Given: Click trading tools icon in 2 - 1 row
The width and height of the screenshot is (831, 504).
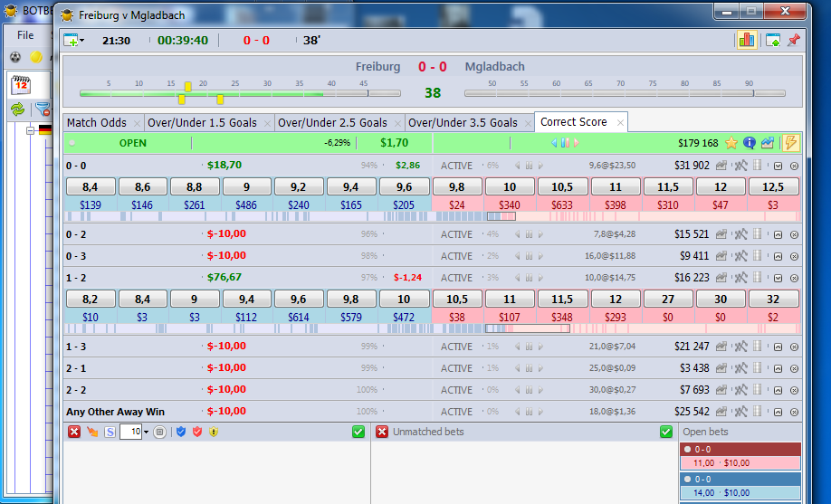Looking at the screenshot, I should [x=740, y=368].
